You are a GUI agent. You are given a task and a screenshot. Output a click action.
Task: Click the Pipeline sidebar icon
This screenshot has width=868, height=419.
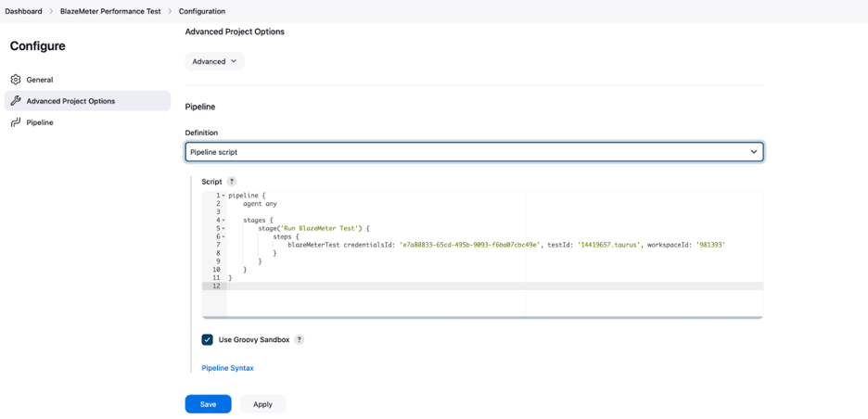coord(16,122)
